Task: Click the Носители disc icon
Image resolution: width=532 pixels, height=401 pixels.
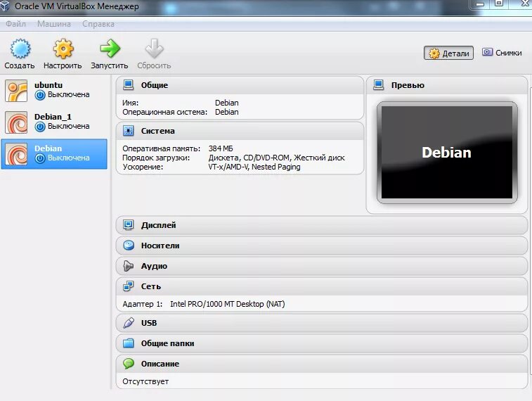Action: (129, 245)
